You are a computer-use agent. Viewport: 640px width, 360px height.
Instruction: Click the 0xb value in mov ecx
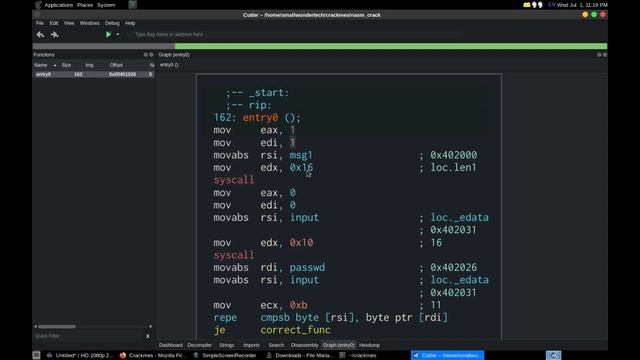[298, 305]
